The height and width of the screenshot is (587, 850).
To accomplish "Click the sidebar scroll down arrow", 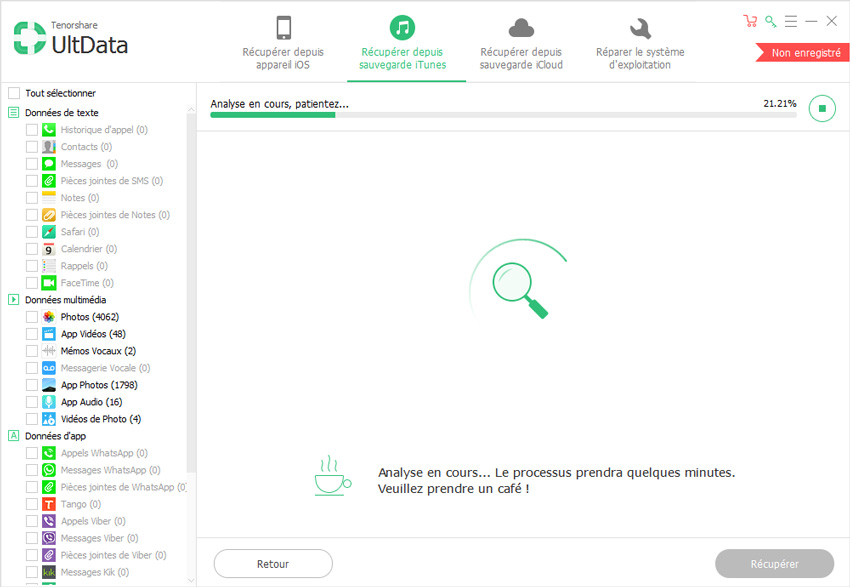I will [x=191, y=580].
